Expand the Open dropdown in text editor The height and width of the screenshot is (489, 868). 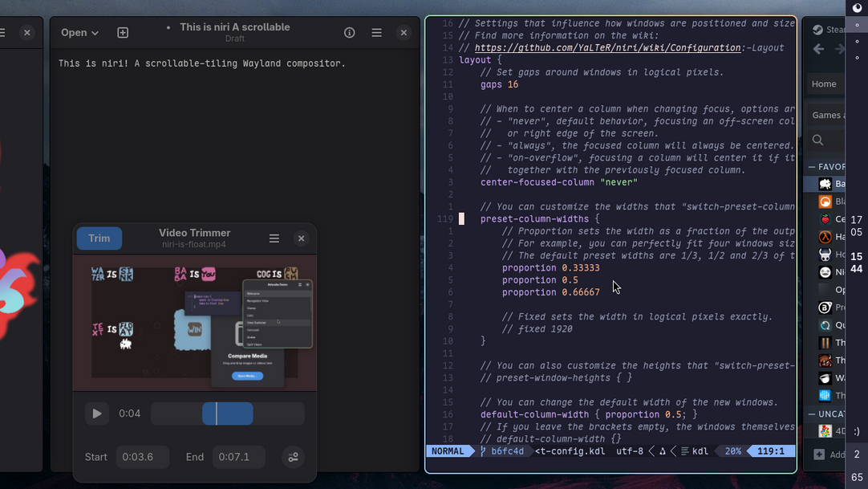(79, 33)
